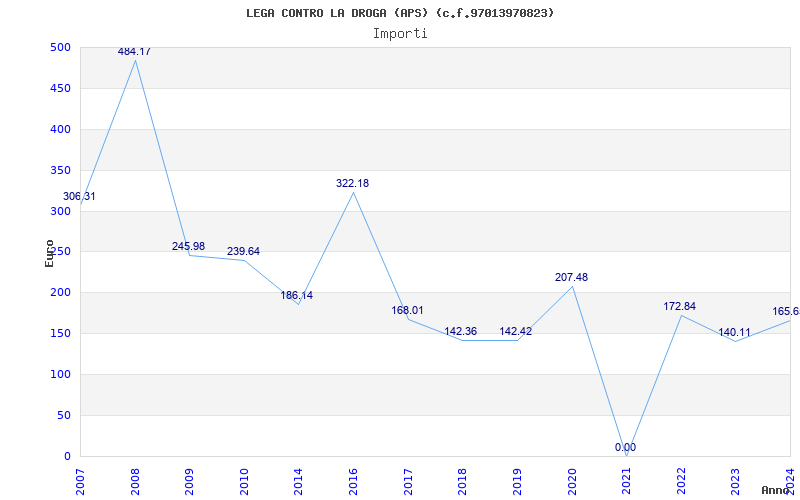Image resolution: width=800 pixels, height=500 pixels.
Task: Click the Euro y-axis title
Action: [49, 253]
